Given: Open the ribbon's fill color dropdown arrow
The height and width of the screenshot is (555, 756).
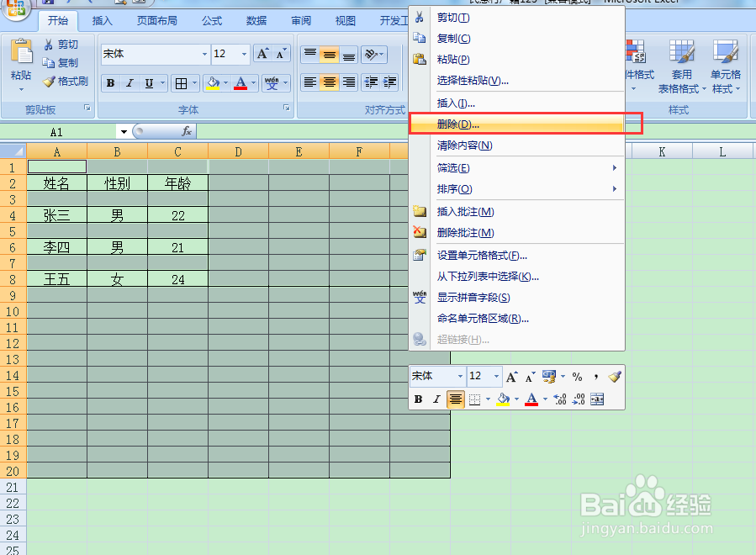Looking at the screenshot, I should tap(225, 83).
